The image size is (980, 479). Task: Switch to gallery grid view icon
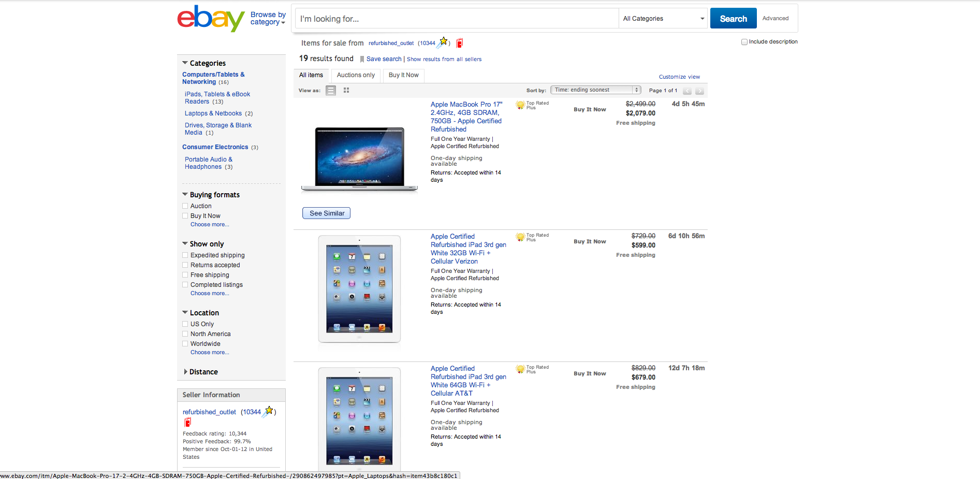pyautogui.click(x=346, y=91)
